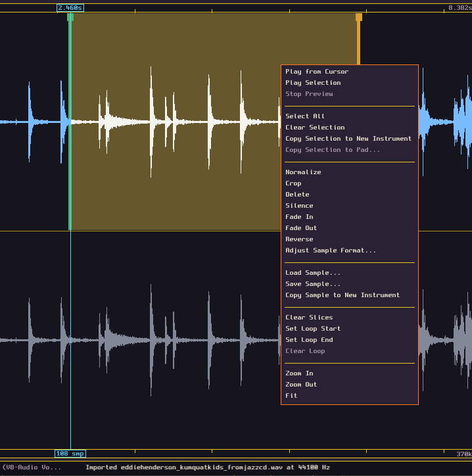Choose Play Selection menu entry

coord(350,83)
